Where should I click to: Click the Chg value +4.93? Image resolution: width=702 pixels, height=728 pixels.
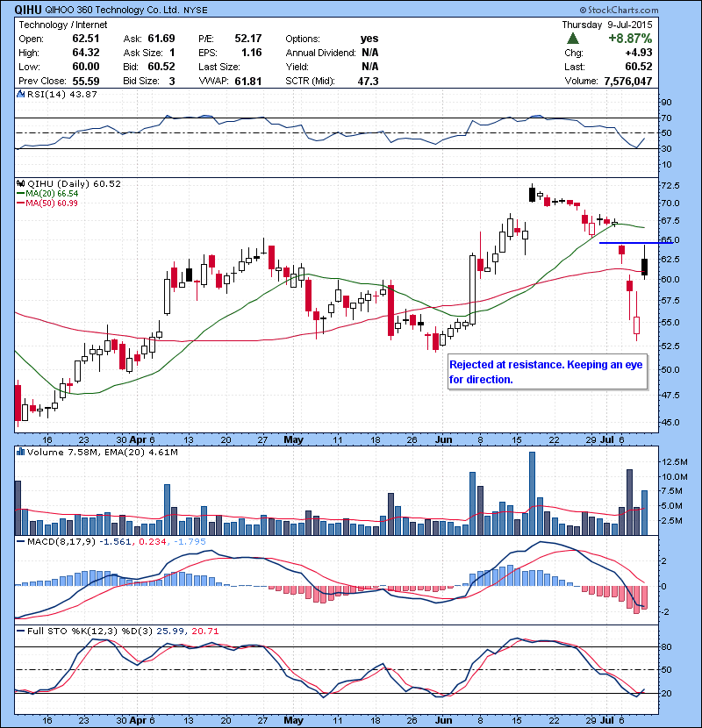pyautogui.click(x=639, y=53)
